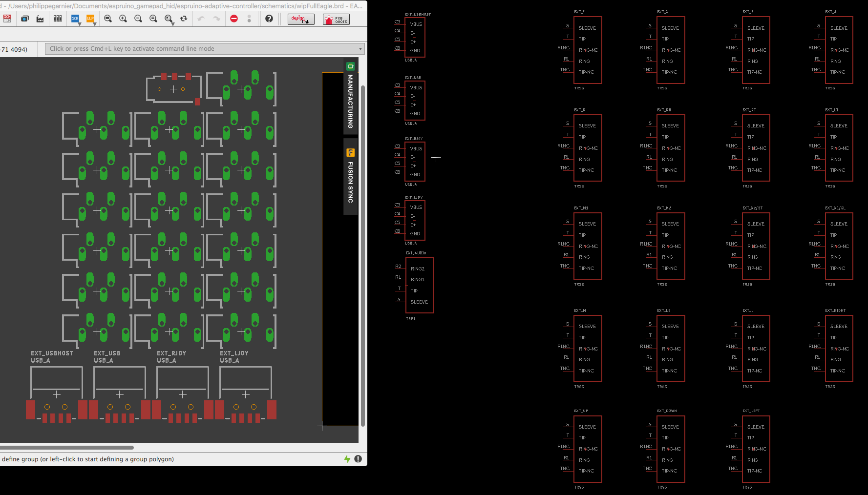Click the Go traffic-light icon

click(249, 19)
